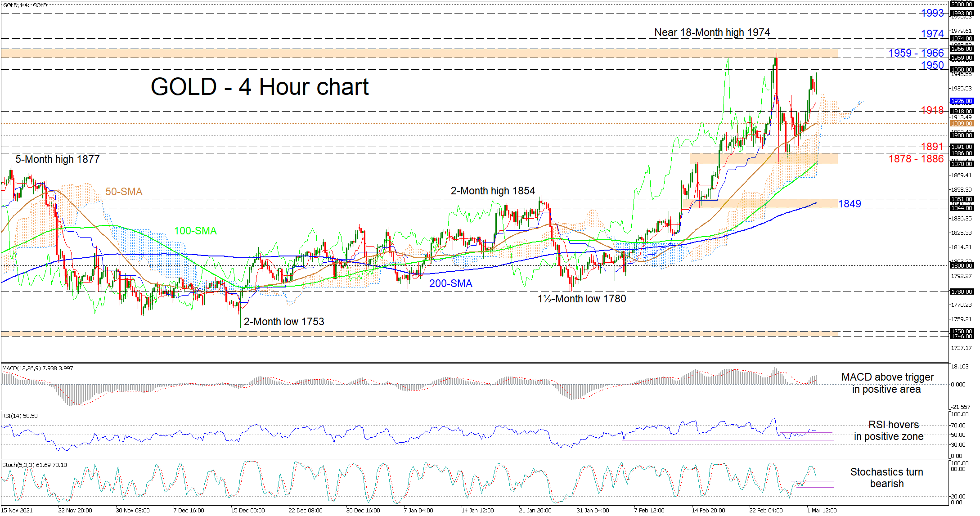This screenshot has width=980, height=516.
Task: Click the 100-SMA label
Action: tap(195, 231)
